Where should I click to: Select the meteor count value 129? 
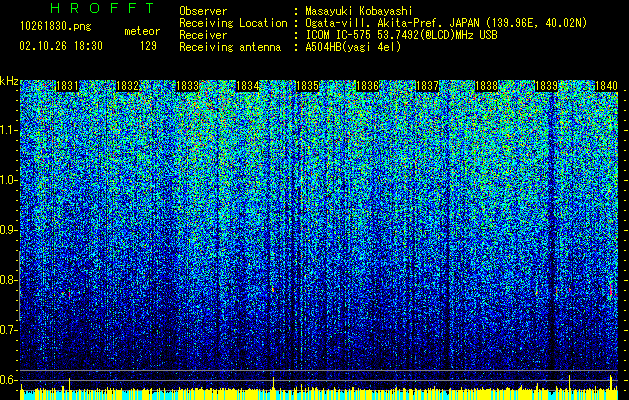[148, 46]
